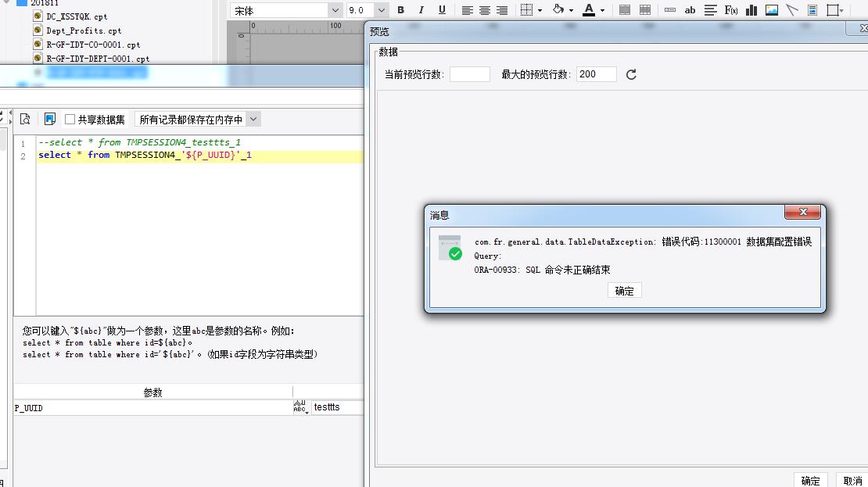Insert a slope line with the diagonal icon
The height and width of the screenshot is (487, 868).
(x=792, y=10)
